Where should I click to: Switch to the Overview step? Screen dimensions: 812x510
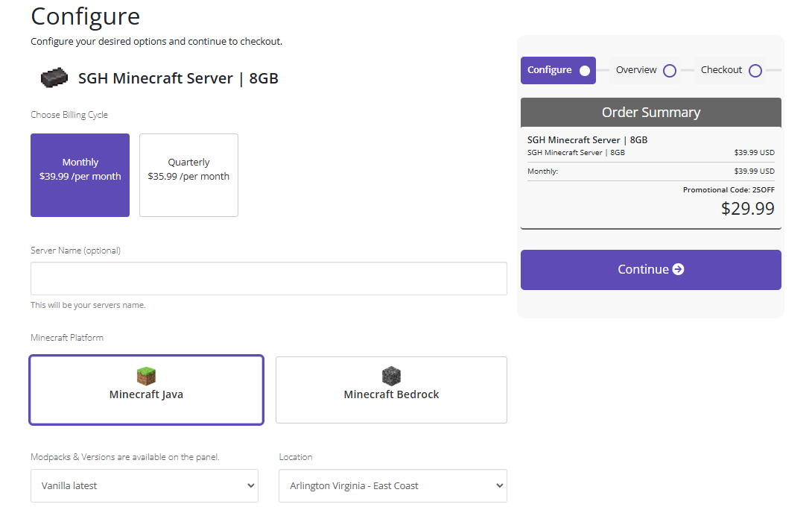tap(644, 70)
